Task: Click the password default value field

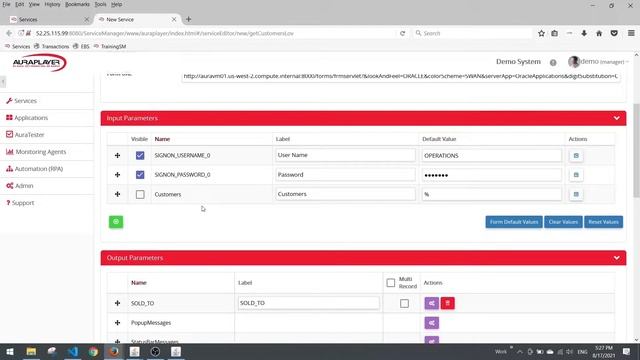Action: click(x=491, y=175)
